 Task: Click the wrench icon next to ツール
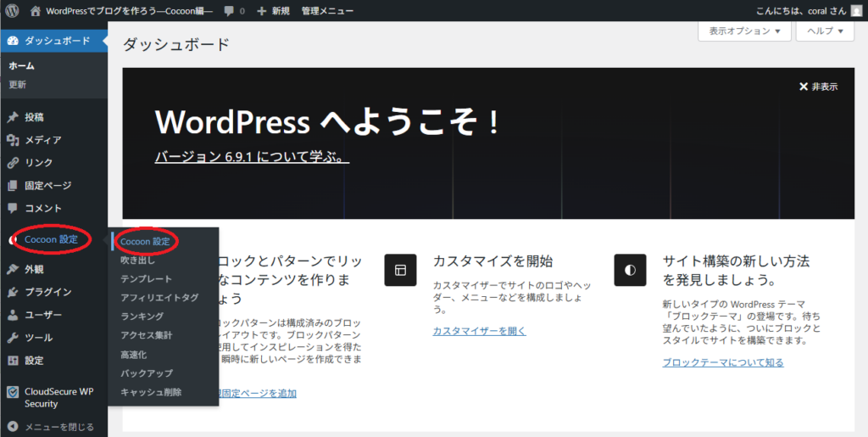click(14, 338)
